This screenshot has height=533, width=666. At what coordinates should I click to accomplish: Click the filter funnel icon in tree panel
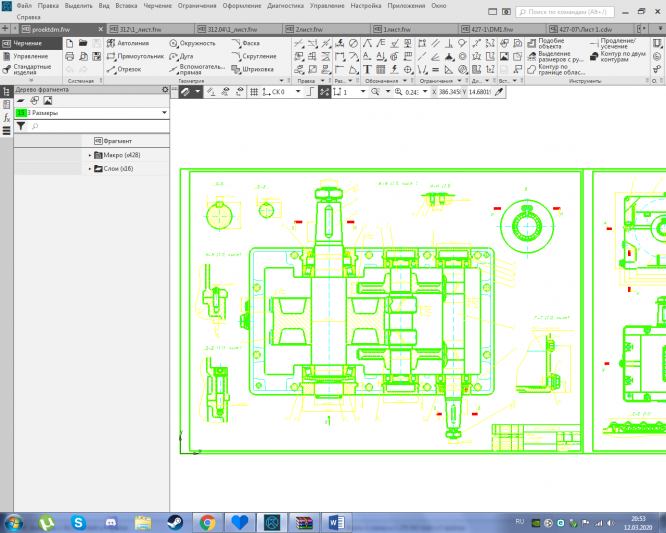point(20,127)
